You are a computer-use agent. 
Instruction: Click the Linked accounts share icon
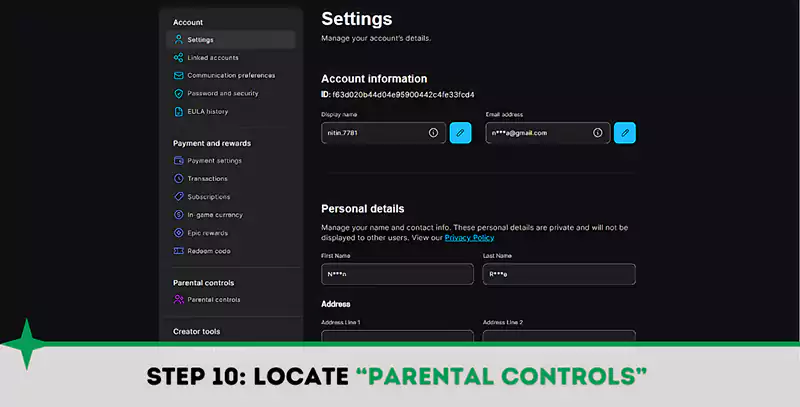tap(179, 58)
